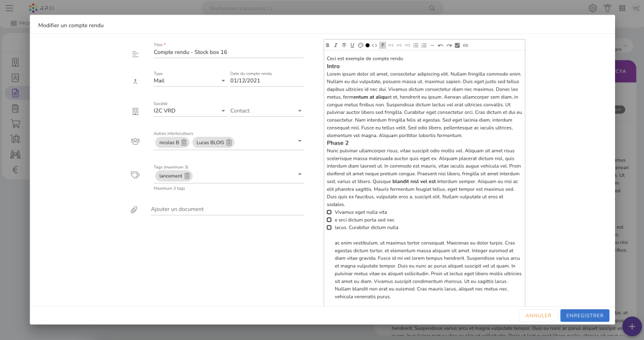Insert a bulleted list
Viewport: 644px width, 340px height.
[x=416, y=45]
